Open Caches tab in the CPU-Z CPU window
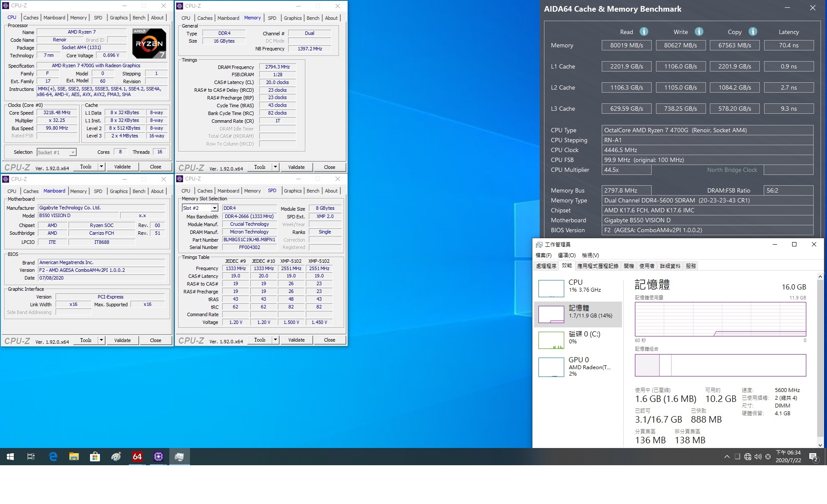The height and width of the screenshot is (504, 827). click(x=31, y=18)
